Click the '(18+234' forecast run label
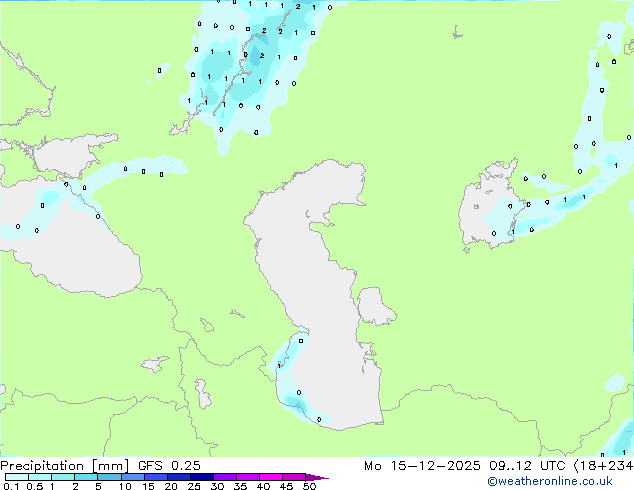The width and height of the screenshot is (634, 490). pyautogui.click(x=603, y=466)
